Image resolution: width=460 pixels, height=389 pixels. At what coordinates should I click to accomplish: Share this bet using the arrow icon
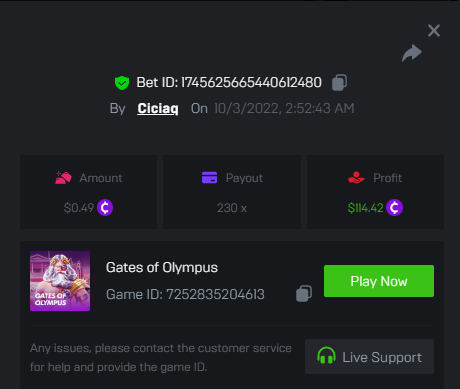412,53
